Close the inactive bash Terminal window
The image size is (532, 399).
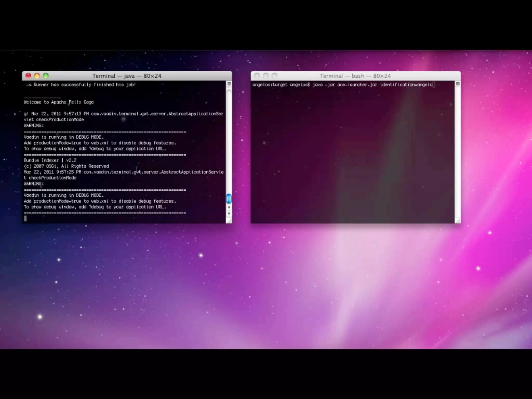(257, 76)
